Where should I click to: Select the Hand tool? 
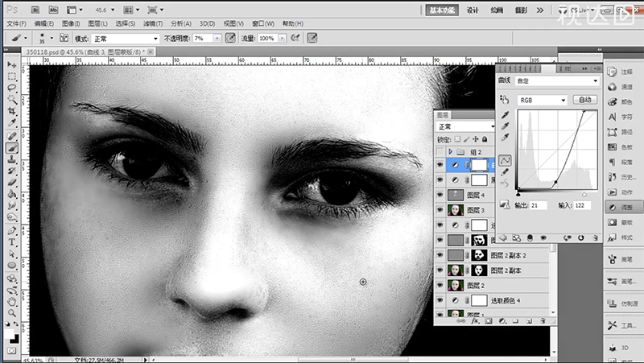tap(11, 302)
